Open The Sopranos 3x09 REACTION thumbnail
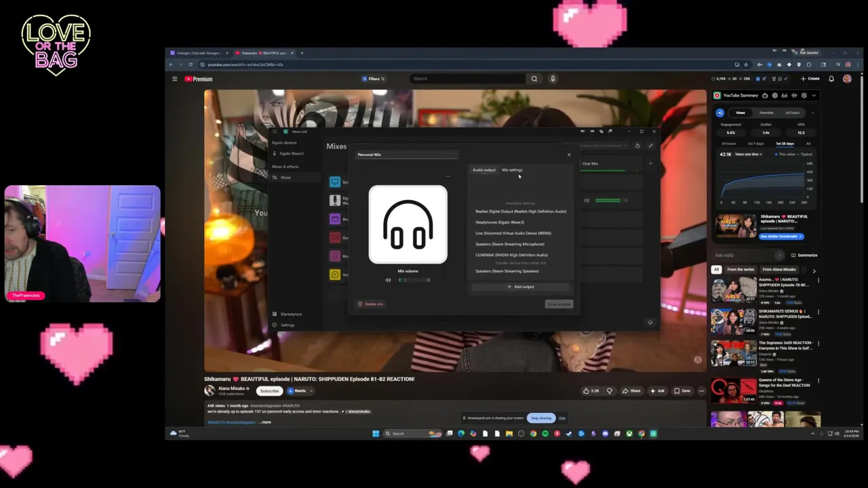 pos(733,353)
